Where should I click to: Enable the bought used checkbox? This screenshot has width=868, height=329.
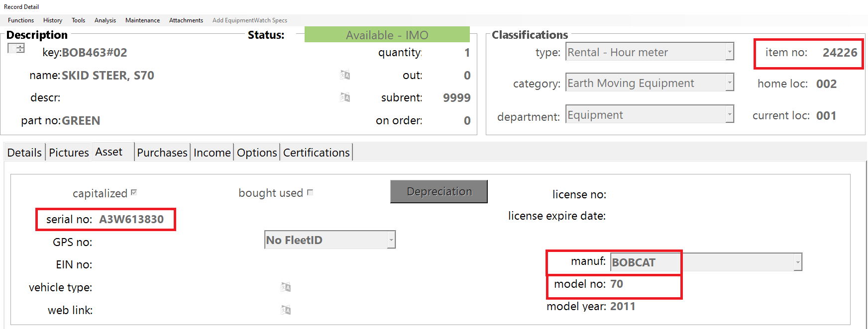[310, 193]
